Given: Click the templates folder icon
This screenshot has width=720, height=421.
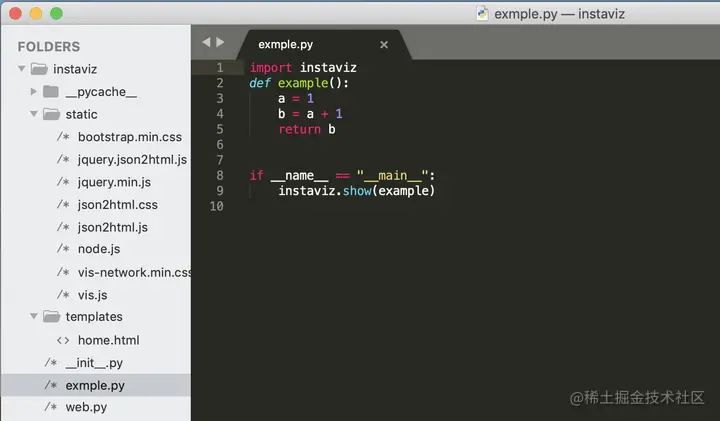Looking at the screenshot, I should click(51, 316).
